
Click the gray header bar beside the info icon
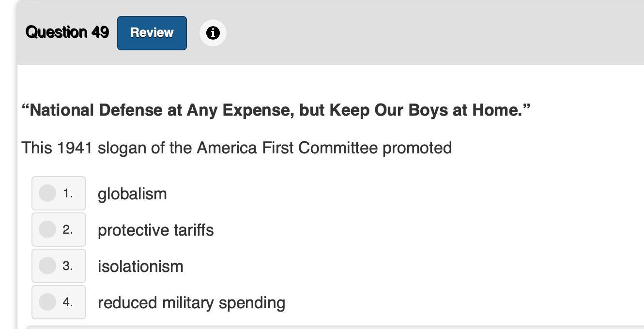click(412, 33)
